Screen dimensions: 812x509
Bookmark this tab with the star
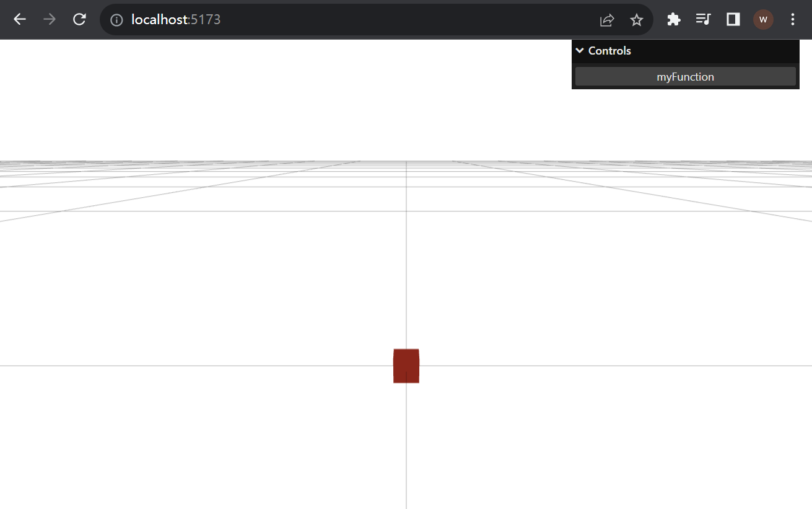point(637,20)
